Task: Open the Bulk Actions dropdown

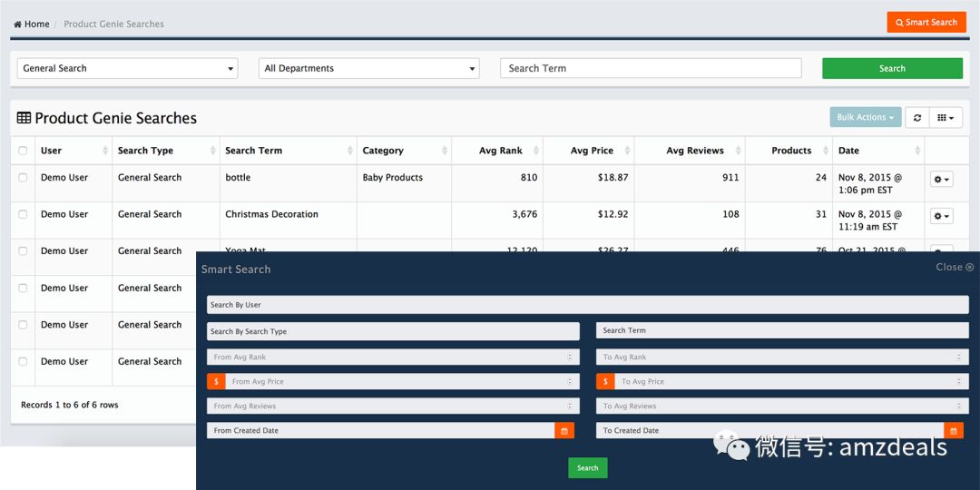Action: (x=865, y=117)
